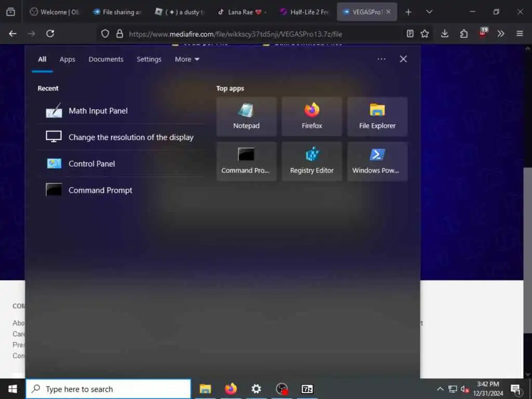This screenshot has width=532, height=399.
Task: Open search panel options ellipsis
Action: click(x=381, y=59)
